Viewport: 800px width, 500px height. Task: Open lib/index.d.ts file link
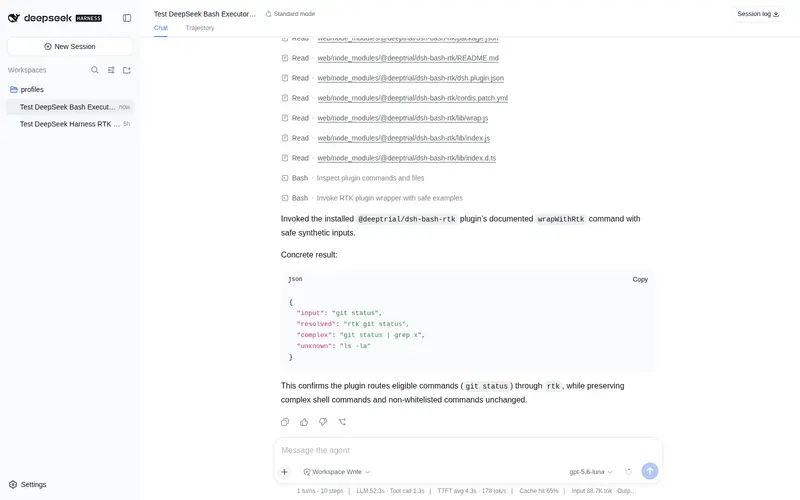[406, 158]
